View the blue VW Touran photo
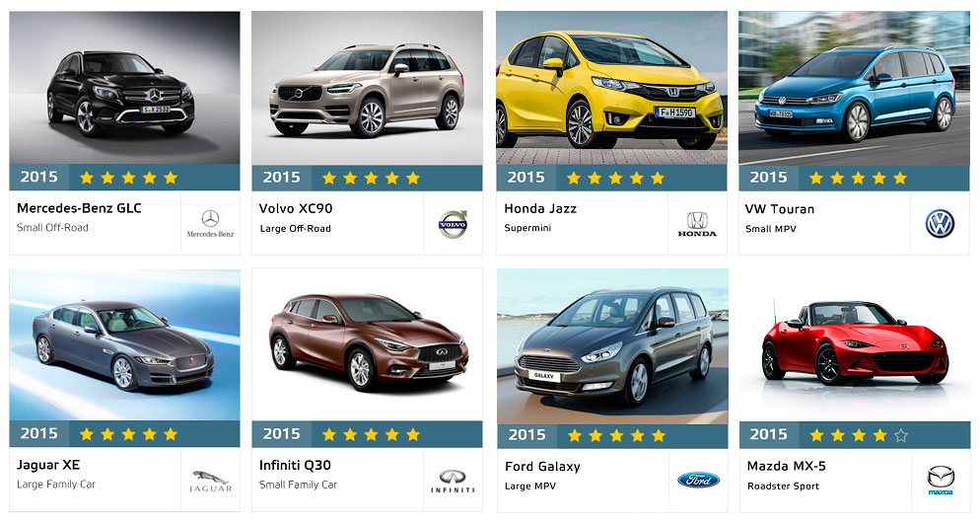This screenshot has width=980, height=525. pyautogui.click(x=854, y=88)
